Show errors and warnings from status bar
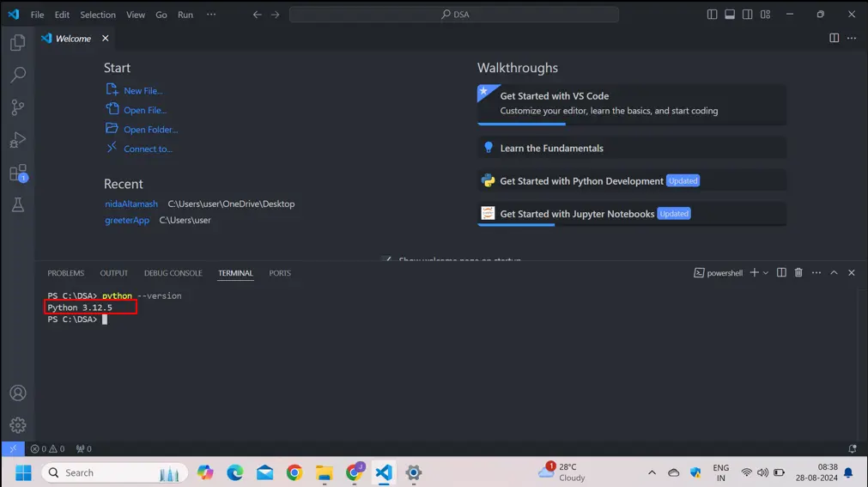The width and height of the screenshot is (868, 487). pos(47,448)
